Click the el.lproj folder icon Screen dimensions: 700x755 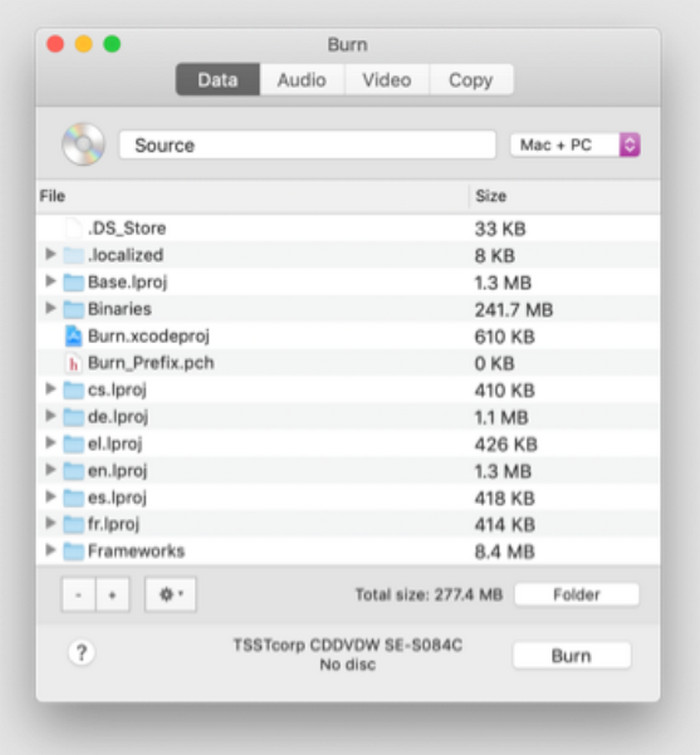[74, 444]
